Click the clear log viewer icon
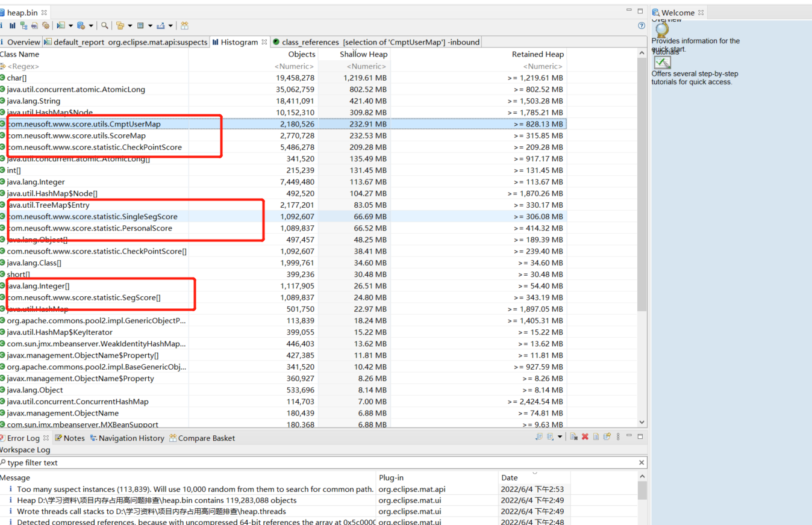Viewport: 812px width, 525px height. [x=574, y=436]
